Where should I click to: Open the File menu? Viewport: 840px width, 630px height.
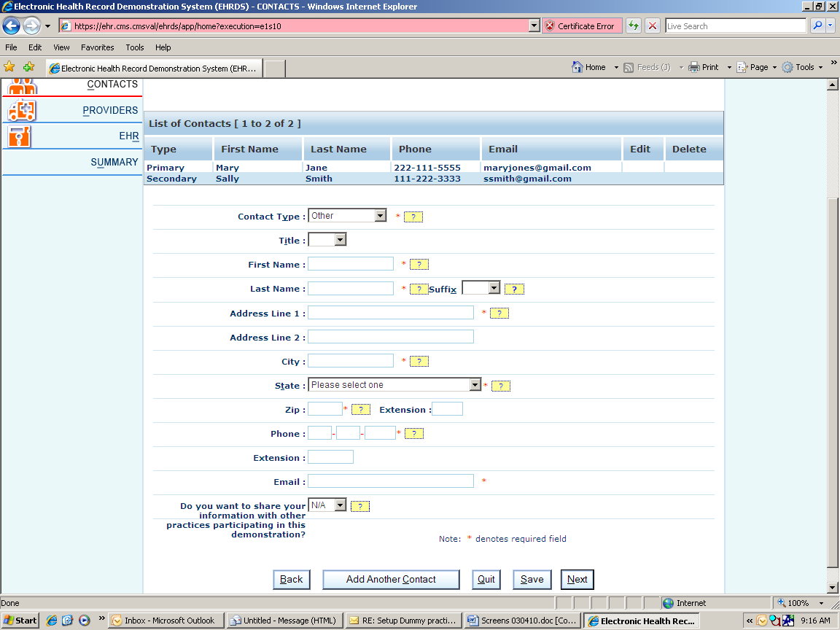11,47
